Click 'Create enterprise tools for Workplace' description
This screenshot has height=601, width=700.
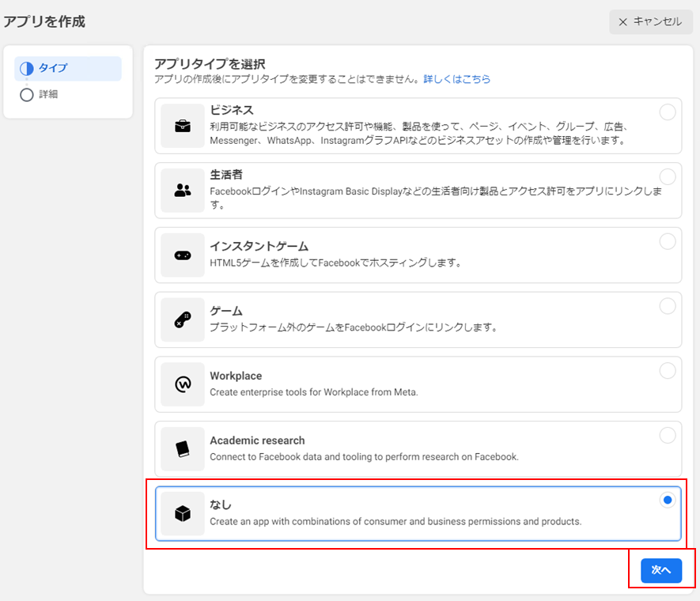tap(314, 392)
